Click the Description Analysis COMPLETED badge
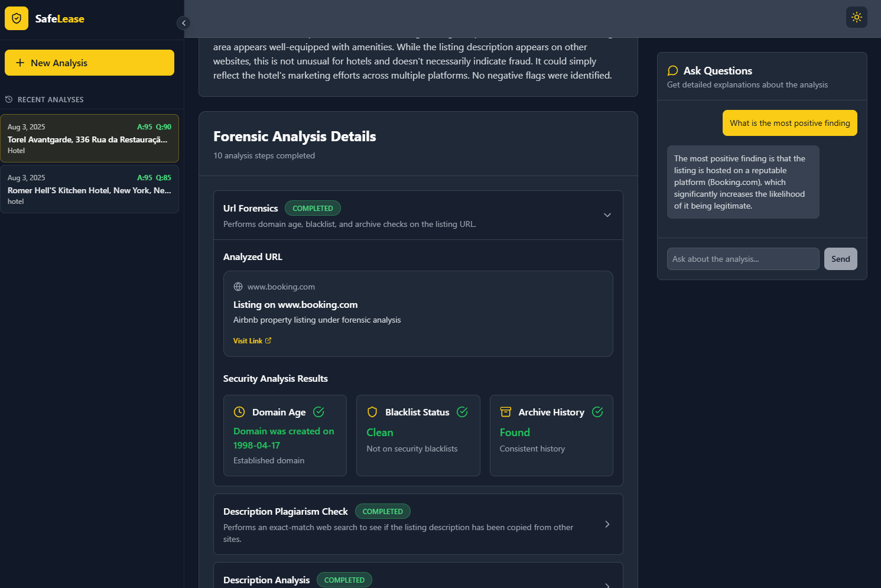The image size is (881, 588). click(344, 580)
